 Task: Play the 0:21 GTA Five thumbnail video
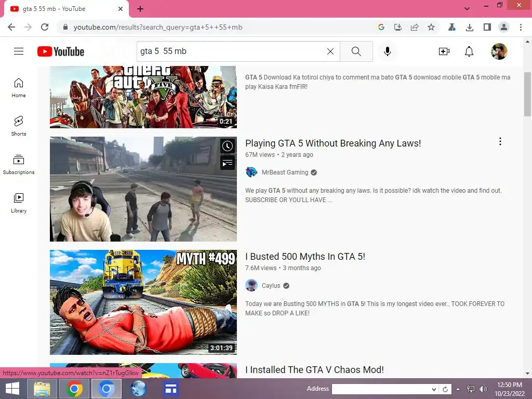point(143,97)
